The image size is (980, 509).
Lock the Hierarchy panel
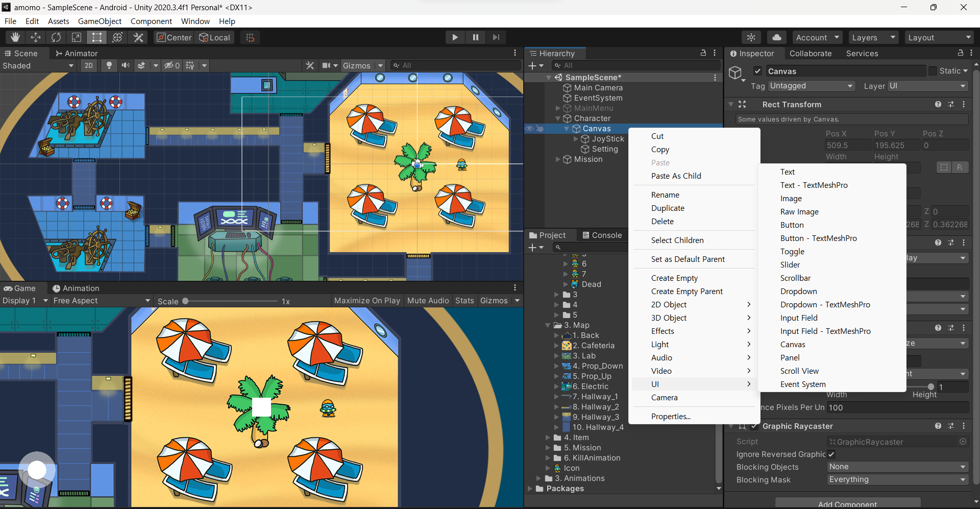coord(703,53)
